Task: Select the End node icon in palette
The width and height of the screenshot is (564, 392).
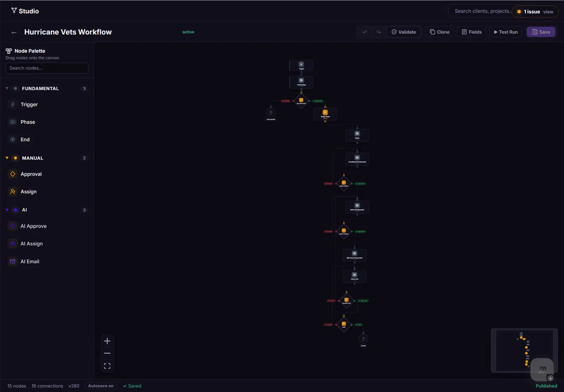Action: [13, 140]
